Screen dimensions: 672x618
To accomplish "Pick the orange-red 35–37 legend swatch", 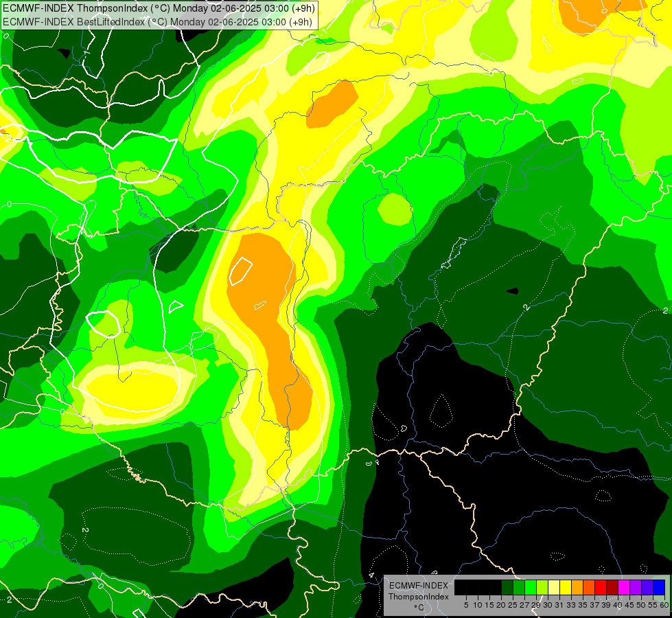I will [589, 587].
